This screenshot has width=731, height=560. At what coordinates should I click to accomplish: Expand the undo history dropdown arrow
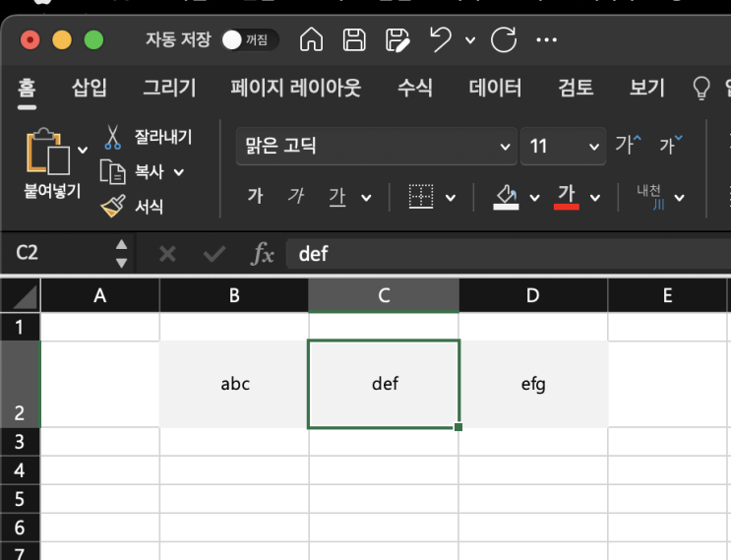point(470,40)
